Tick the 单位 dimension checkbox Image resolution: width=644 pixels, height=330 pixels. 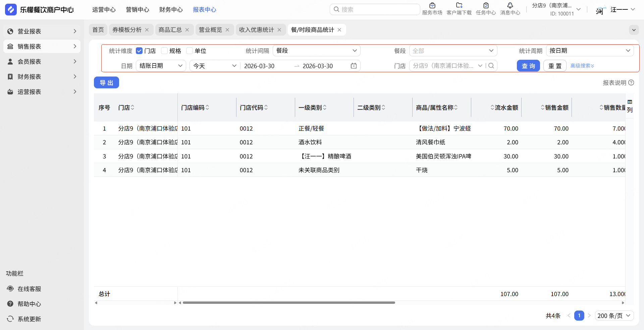[190, 51]
